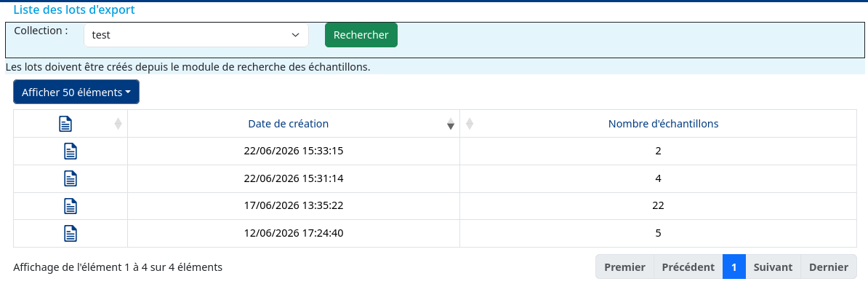Go to the Précédent page
This screenshot has width=868, height=284.
(x=688, y=267)
